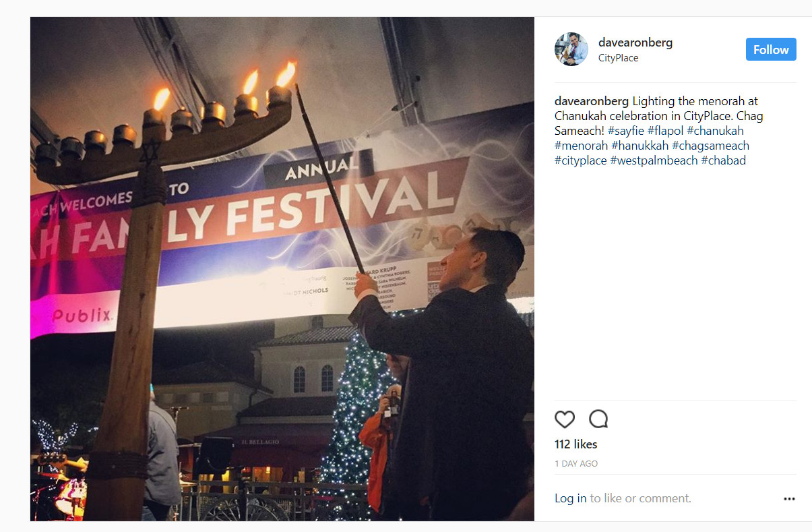
Task: Open the #westpalmbeach hashtag
Action: pyautogui.click(x=654, y=160)
